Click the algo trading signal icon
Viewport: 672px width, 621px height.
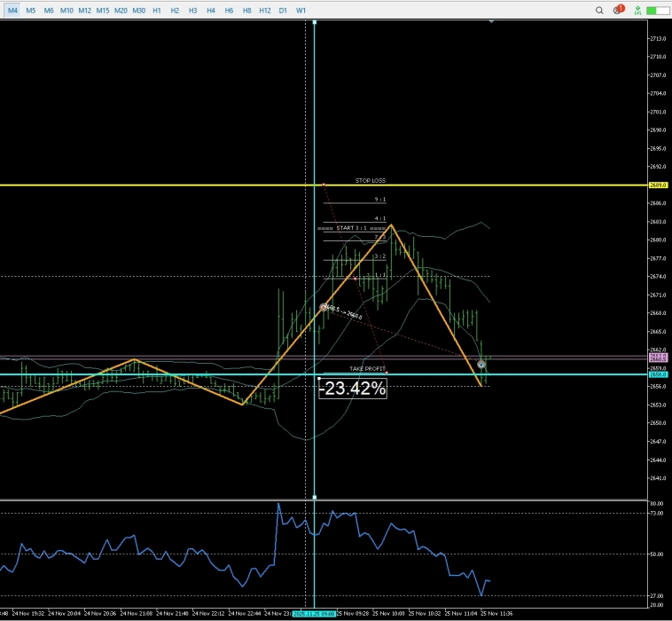pos(638,10)
